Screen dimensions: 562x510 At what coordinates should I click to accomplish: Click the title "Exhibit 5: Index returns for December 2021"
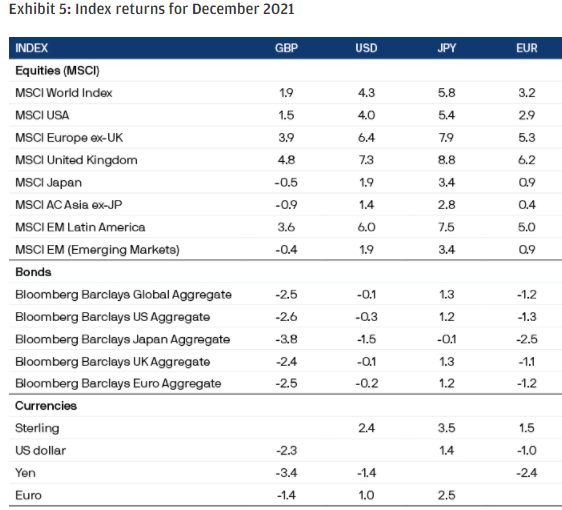coord(151,9)
